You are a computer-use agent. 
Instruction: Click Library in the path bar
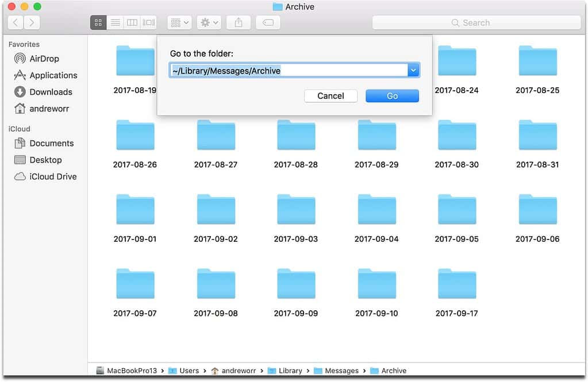coord(285,371)
